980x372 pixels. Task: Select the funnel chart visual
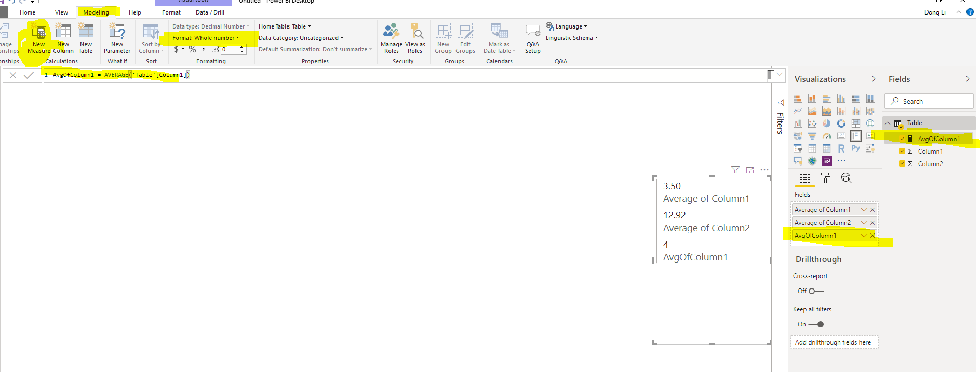812,136
